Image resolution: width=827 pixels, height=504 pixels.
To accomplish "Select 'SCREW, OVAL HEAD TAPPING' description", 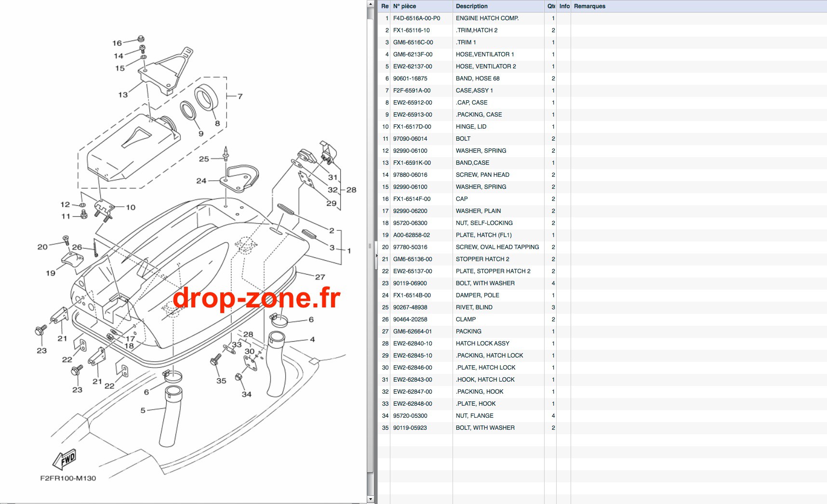I will (x=497, y=247).
